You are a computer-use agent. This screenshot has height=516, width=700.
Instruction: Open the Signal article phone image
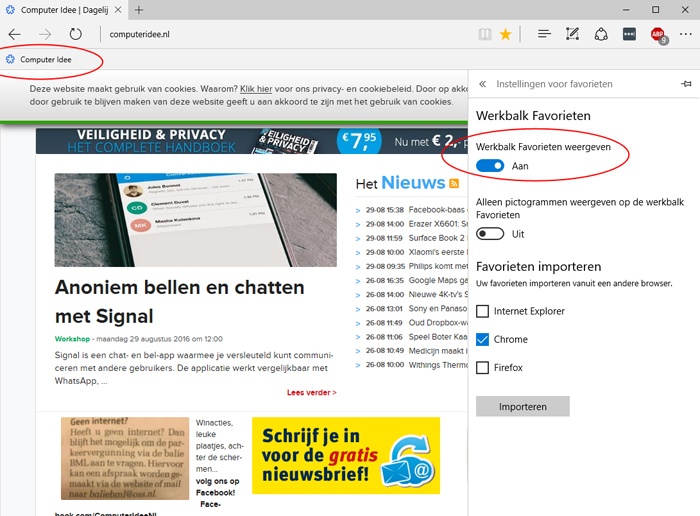pyautogui.click(x=196, y=220)
